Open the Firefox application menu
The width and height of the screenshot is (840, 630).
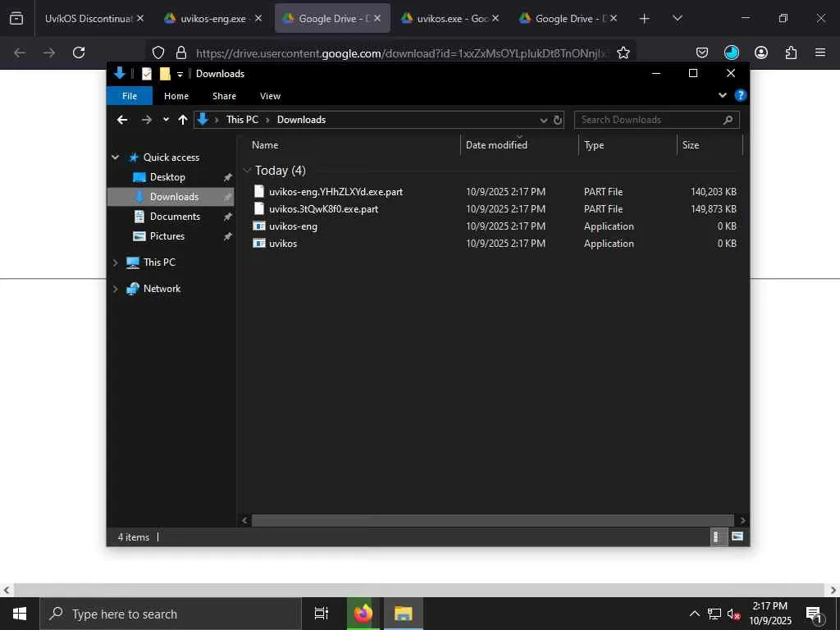[x=820, y=52]
